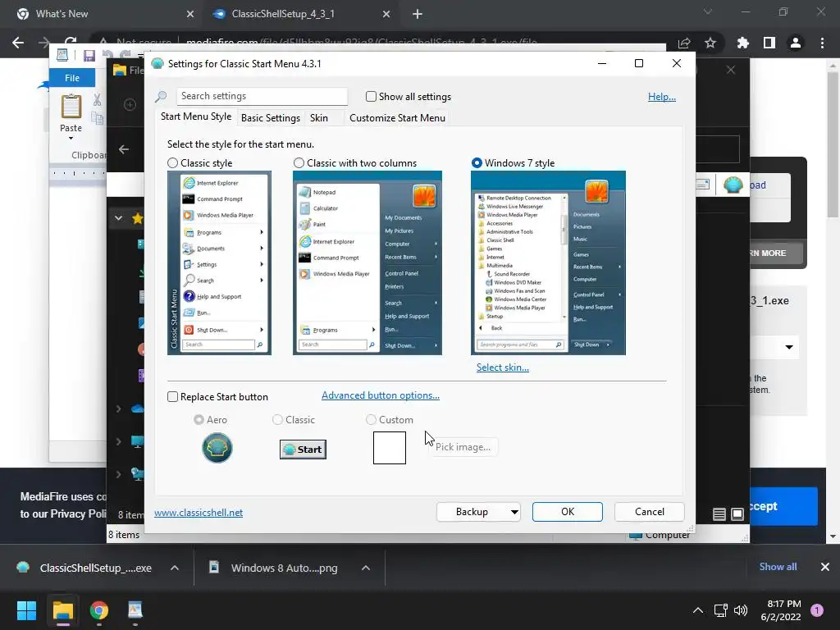
Task: Open Chrome tab search chevron
Action: coord(708,11)
